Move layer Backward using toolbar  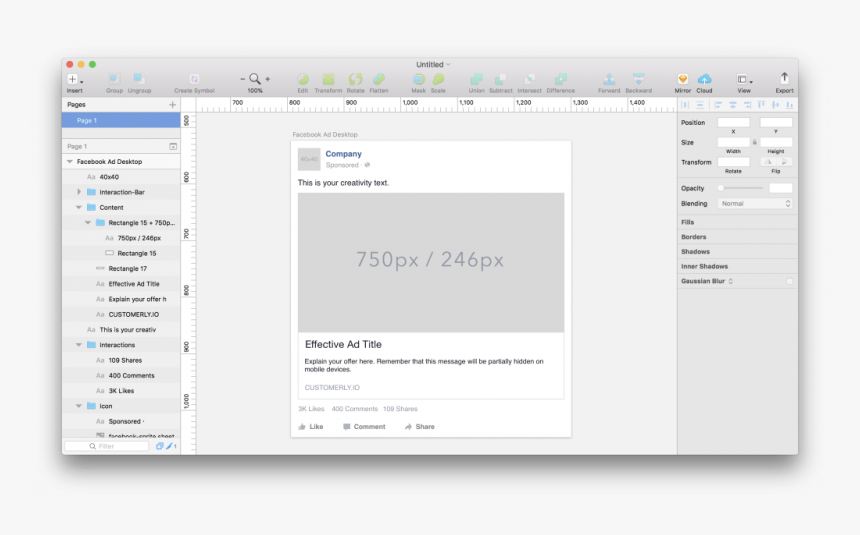pyautogui.click(x=638, y=79)
